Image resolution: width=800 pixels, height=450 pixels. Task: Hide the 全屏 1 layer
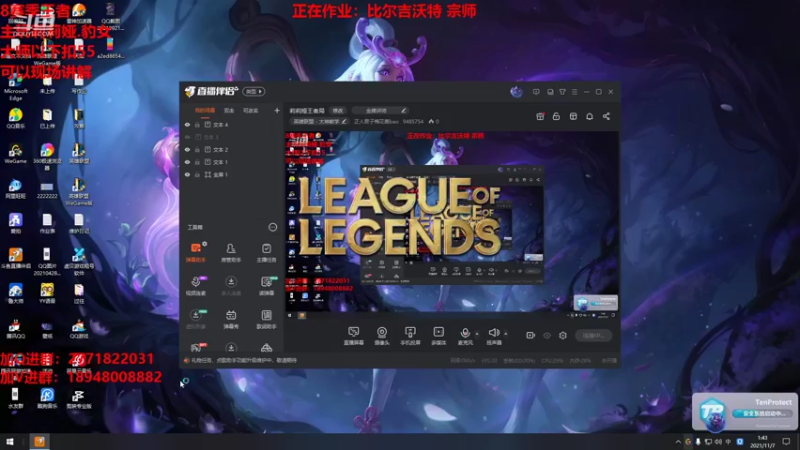(187, 174)
